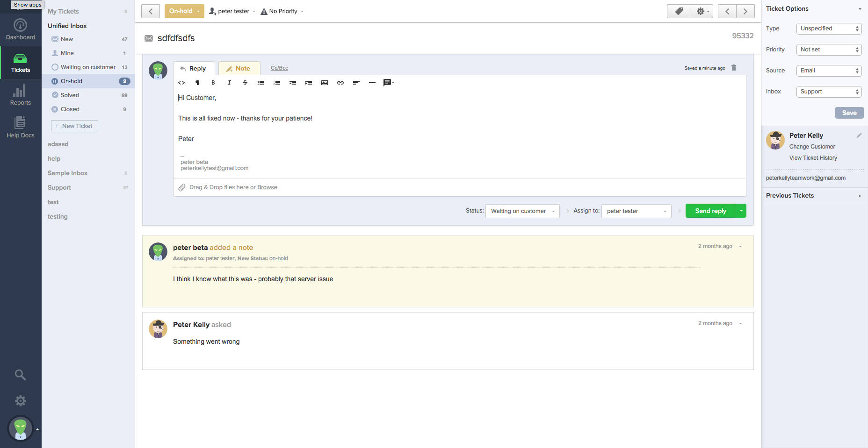Open search with the magnifying glass icon
This screenshot has height=448, width=868.
click(20, 375)
